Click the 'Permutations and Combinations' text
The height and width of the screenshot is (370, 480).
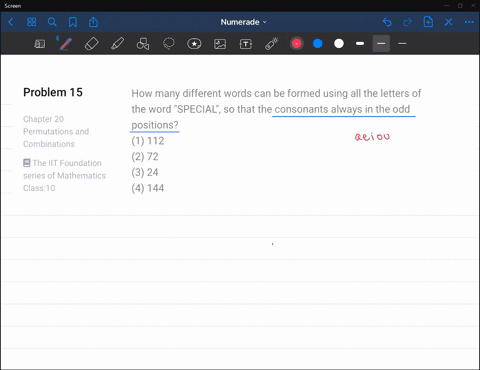56,138
